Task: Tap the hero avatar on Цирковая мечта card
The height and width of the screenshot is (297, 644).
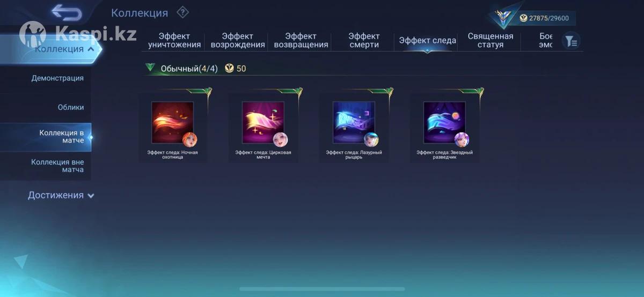Action: point(281,140)
